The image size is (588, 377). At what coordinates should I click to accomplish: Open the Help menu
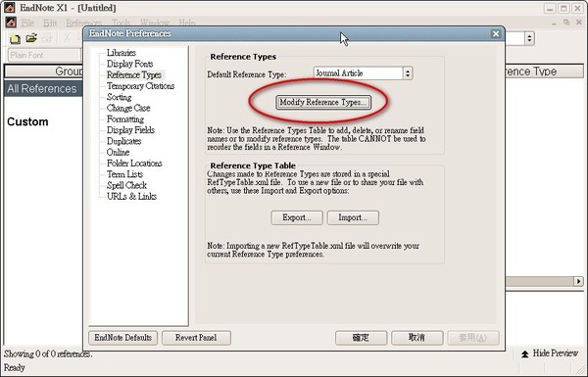(x=187, y=24)
